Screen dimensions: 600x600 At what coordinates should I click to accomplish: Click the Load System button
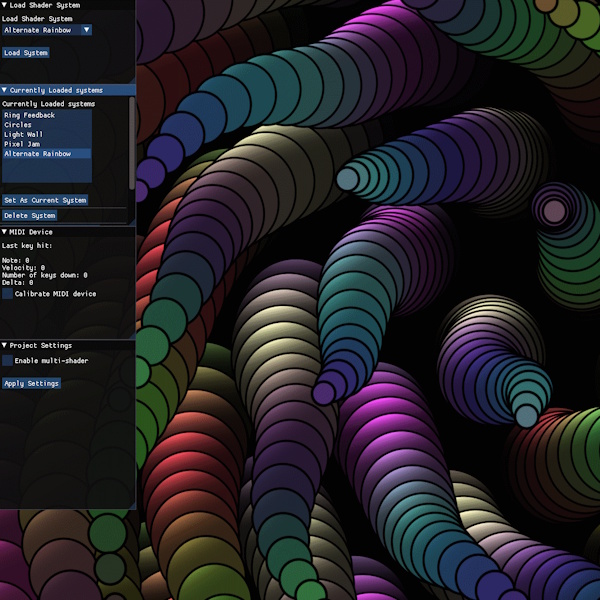(26, 53)
